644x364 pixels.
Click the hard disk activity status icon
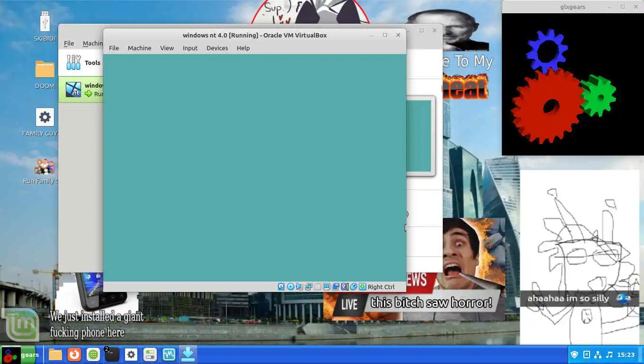pos(281,287)
